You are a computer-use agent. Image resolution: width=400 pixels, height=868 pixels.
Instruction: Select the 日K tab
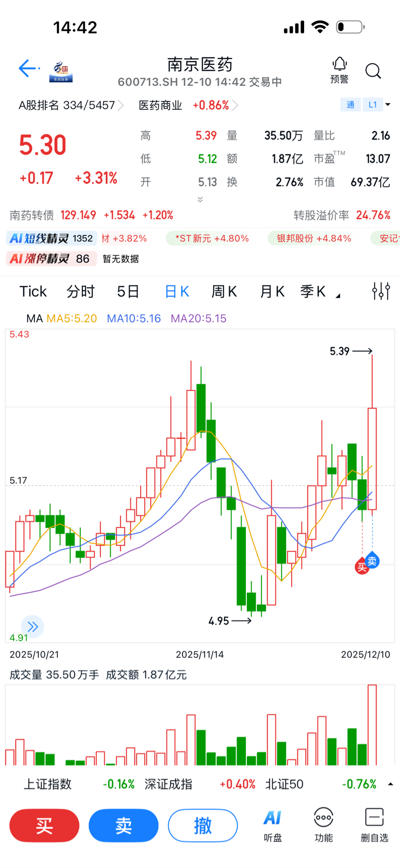click(177, 291)
